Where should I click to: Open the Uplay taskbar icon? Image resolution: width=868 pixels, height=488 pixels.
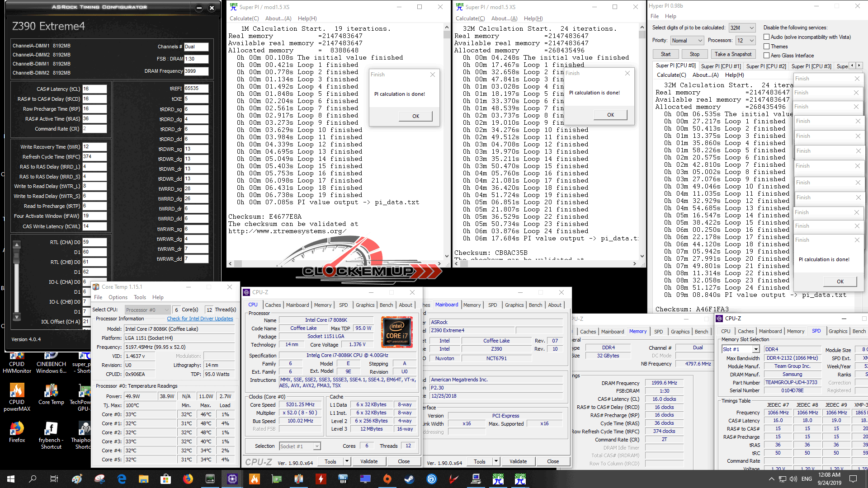pos(431,479)
